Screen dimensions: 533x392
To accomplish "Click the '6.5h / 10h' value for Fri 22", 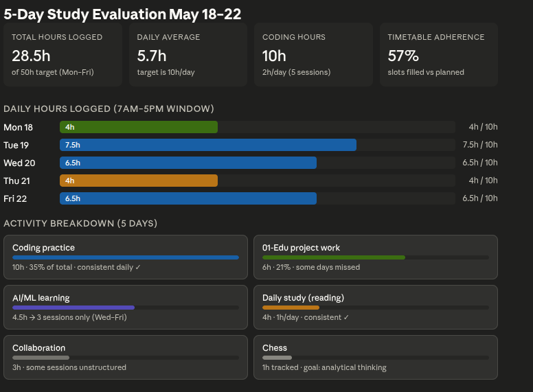I will tap(480, 198).
